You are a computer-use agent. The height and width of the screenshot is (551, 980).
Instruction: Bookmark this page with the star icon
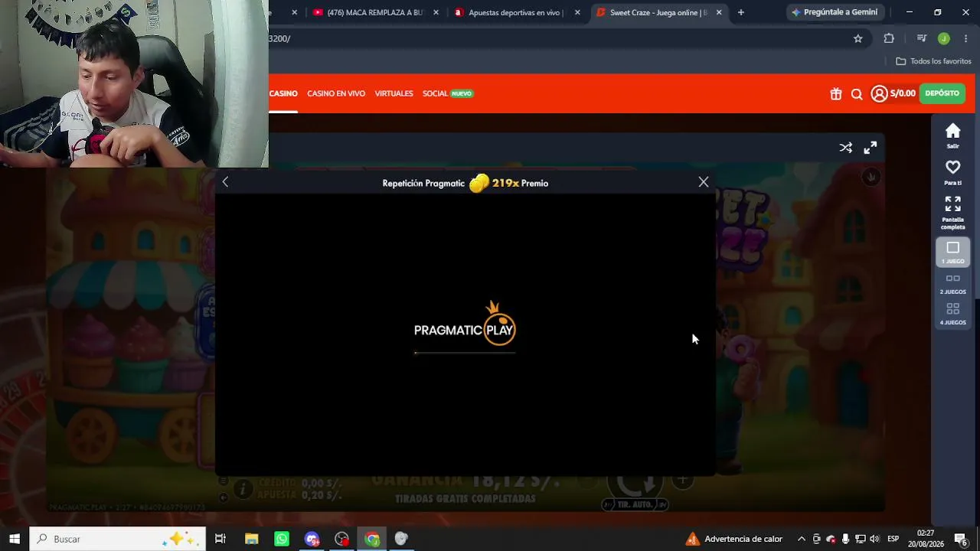[x=858, y=38]
